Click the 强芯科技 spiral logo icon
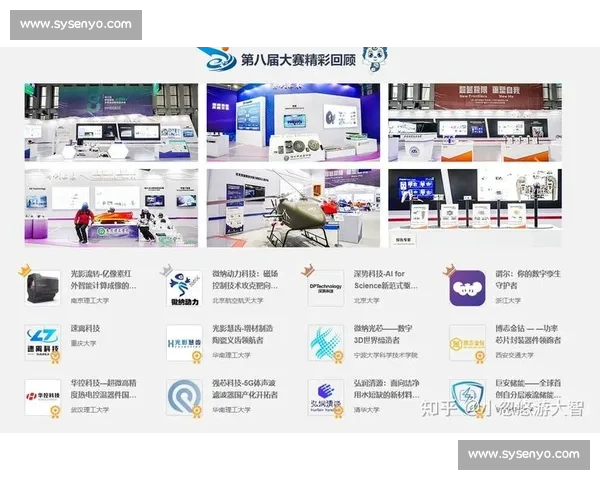The width and height of the screenshot is (600, 480). (184, 396)
